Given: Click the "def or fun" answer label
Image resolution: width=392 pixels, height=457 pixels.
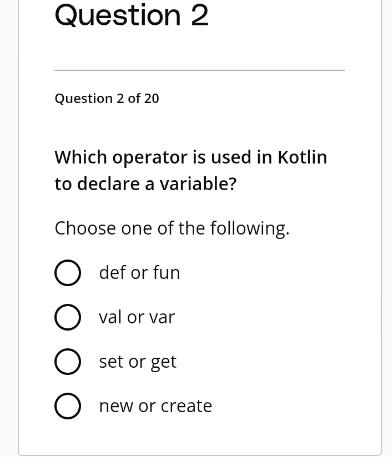Looking at the screenshot, I should click(x=139, y=273).
